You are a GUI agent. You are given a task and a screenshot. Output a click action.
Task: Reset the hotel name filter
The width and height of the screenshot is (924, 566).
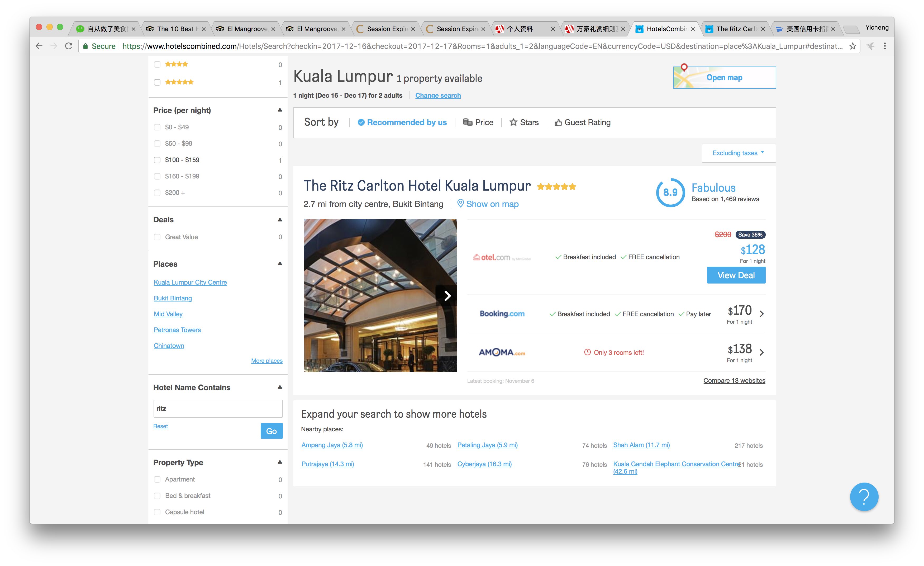(x=160, y=426)
